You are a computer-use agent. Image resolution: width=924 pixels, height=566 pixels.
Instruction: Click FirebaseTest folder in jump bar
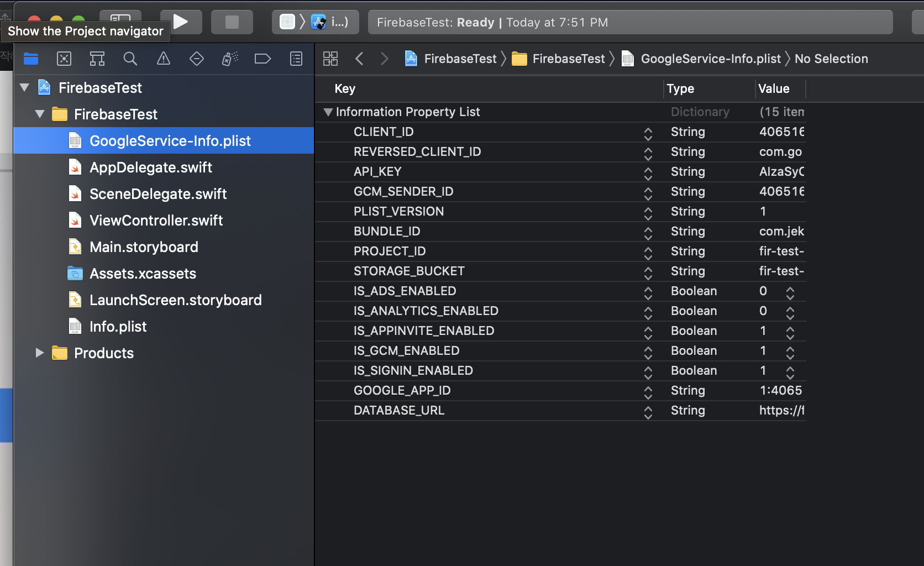(x=559, y=59)
